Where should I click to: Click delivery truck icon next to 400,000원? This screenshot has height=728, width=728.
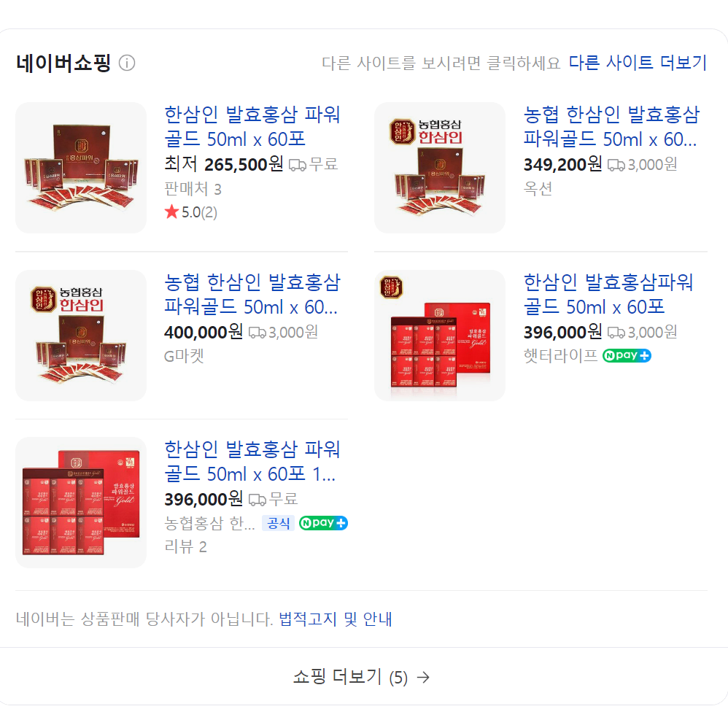click(x=257, y=333)
